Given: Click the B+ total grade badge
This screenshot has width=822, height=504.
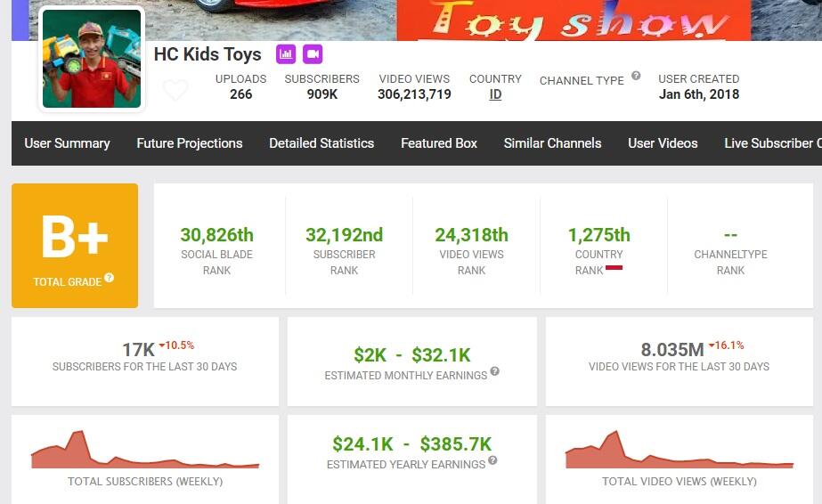Looking at the screenshot, I should (x=75, y=245).
